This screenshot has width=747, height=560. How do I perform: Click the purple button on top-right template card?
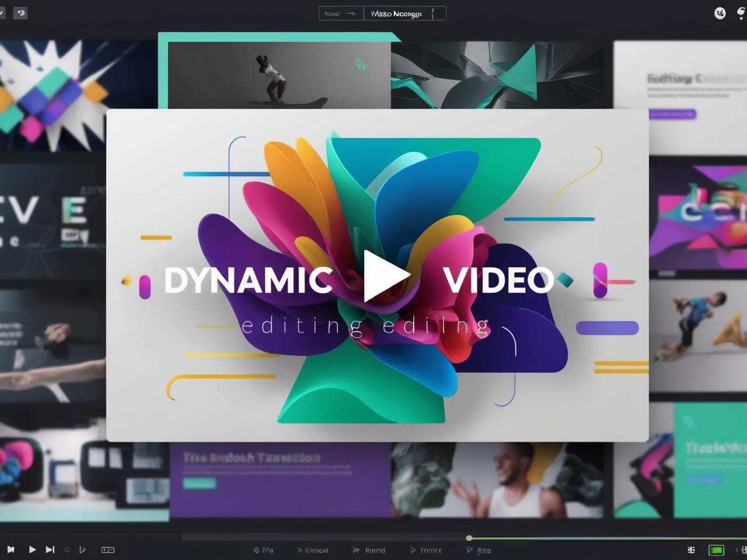tap(672, 114)
